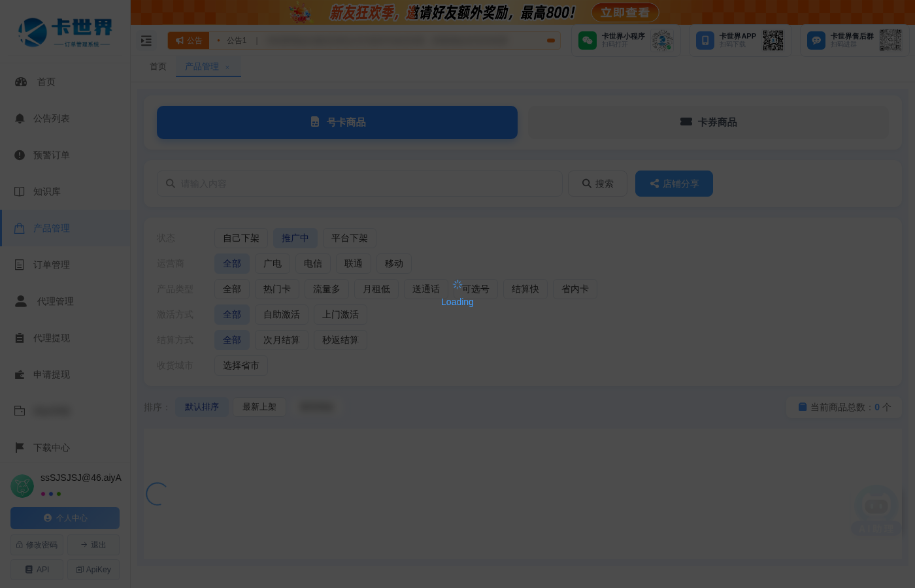
Task: Select 电信 carrier filter
Action: click(x=313, y=264)
